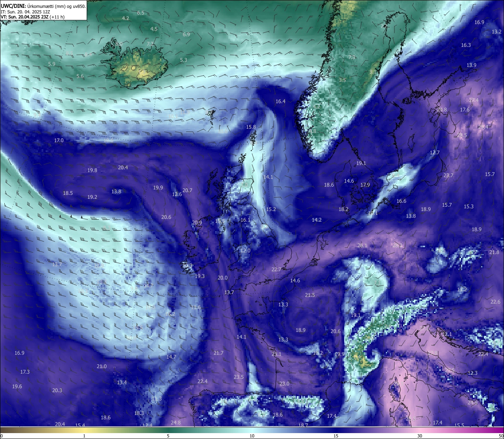Click the 24.9 value label
The image size is (504, 439).
[x=472, y=402]
